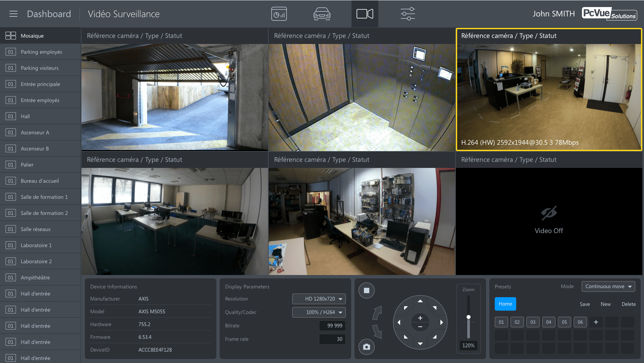Image resolution: width=644 pixels, height=363 pixels.
Task: Open the time-chart module icon
Action: click(x=279, y=14)
